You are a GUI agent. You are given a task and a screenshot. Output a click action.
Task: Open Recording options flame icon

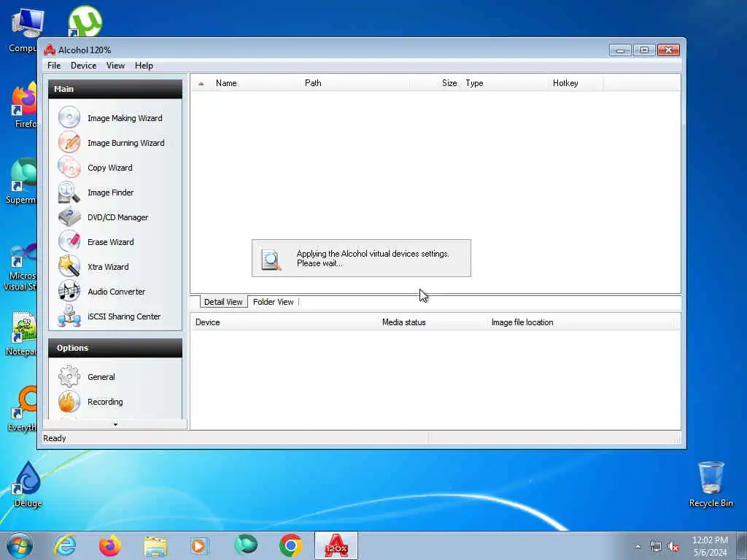(x=69, y=402)
